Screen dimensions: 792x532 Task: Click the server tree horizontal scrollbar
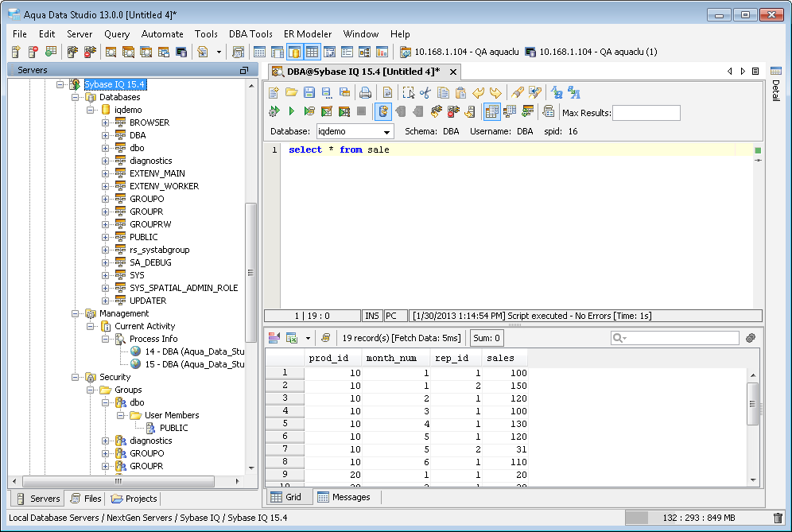[x=118, y=481]
